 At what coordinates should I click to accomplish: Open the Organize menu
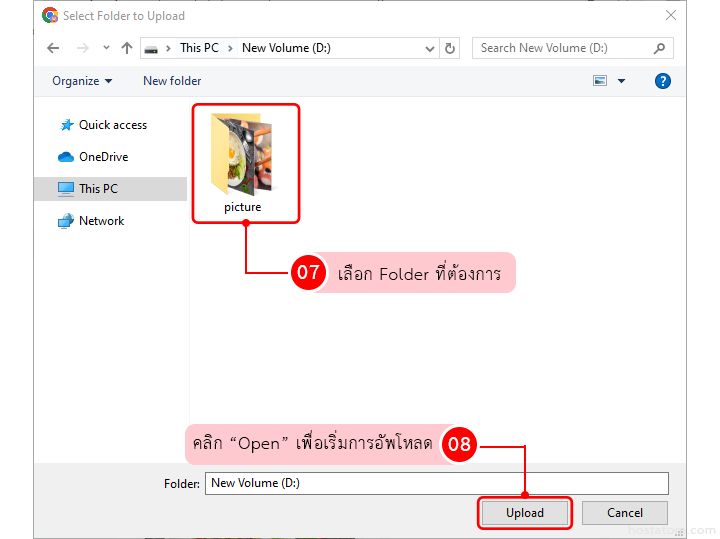point(82,81)
